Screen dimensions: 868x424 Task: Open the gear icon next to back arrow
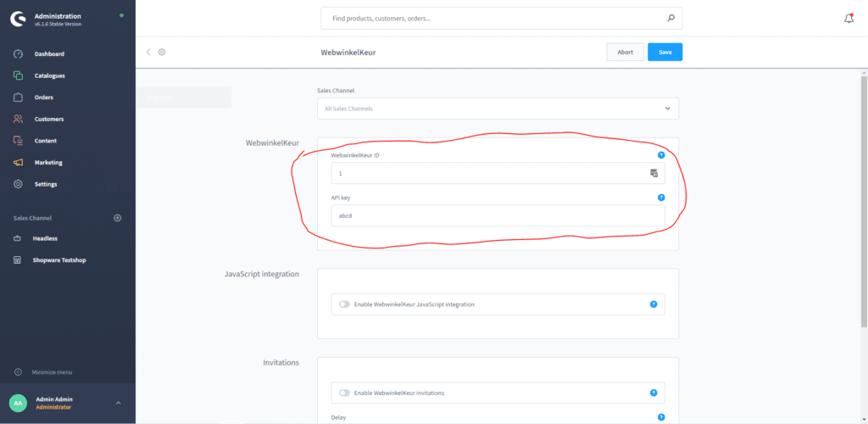pyautogui.click(x=162, y=52)
